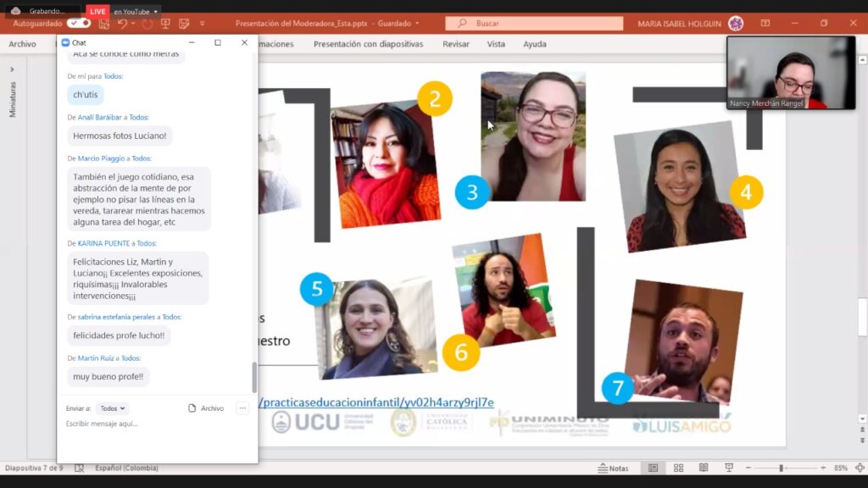Toggle Notas pane in status bar
Image resolution: width=868 pixels, height=488 pixels.
coord(613,468)
